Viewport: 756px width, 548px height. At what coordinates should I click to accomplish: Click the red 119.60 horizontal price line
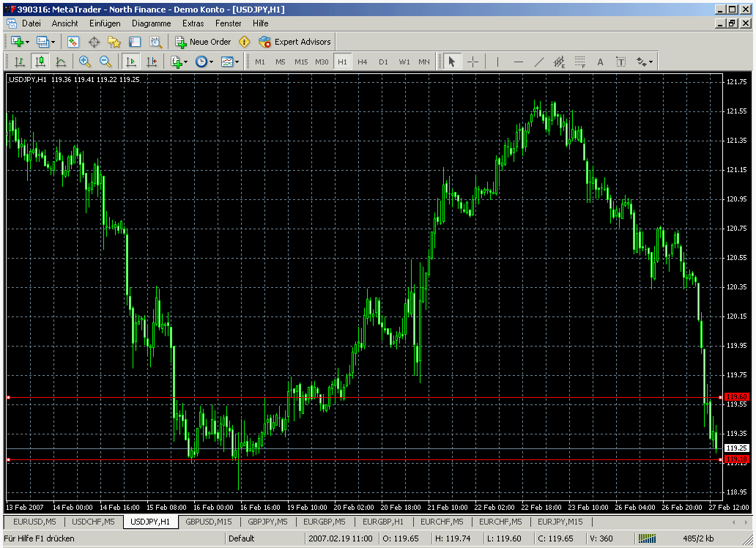366,397
